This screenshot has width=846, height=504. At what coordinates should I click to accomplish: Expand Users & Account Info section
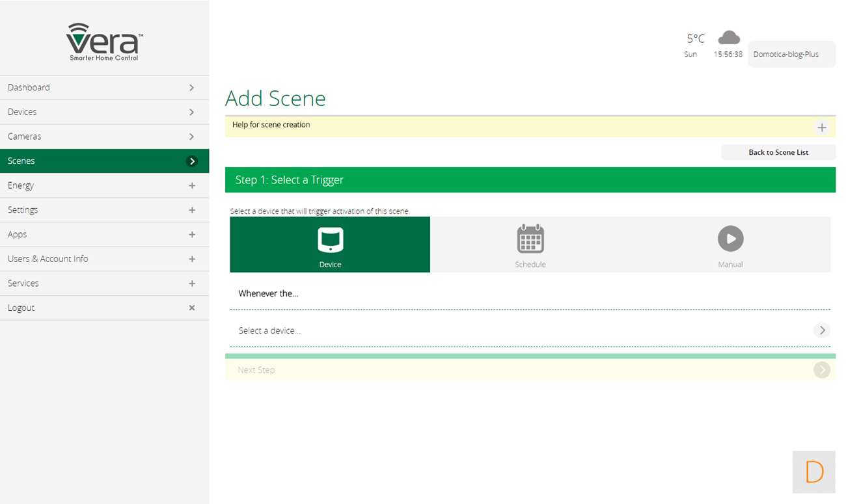click(191, 259)
